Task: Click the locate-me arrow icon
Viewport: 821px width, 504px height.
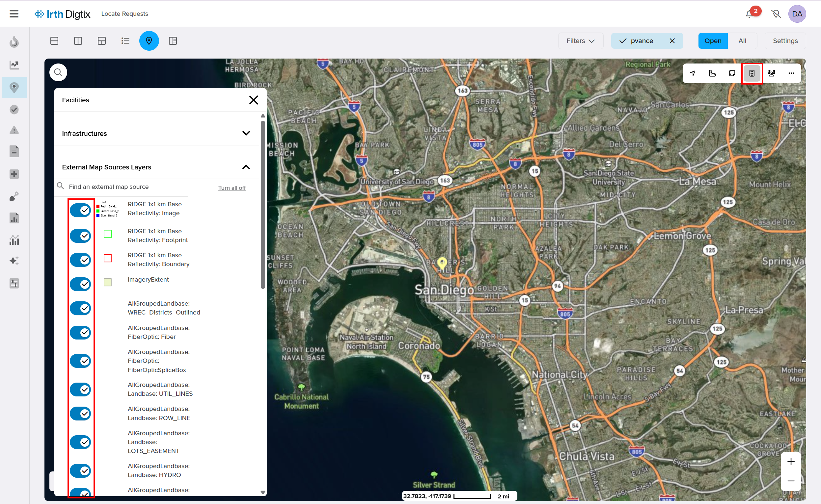Action: coord(693,73)
